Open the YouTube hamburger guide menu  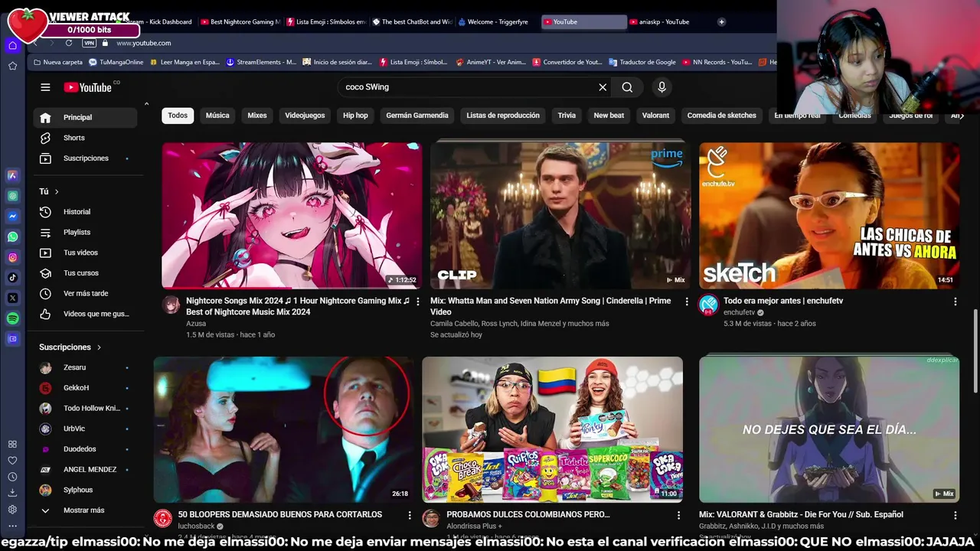coord(45,87)
